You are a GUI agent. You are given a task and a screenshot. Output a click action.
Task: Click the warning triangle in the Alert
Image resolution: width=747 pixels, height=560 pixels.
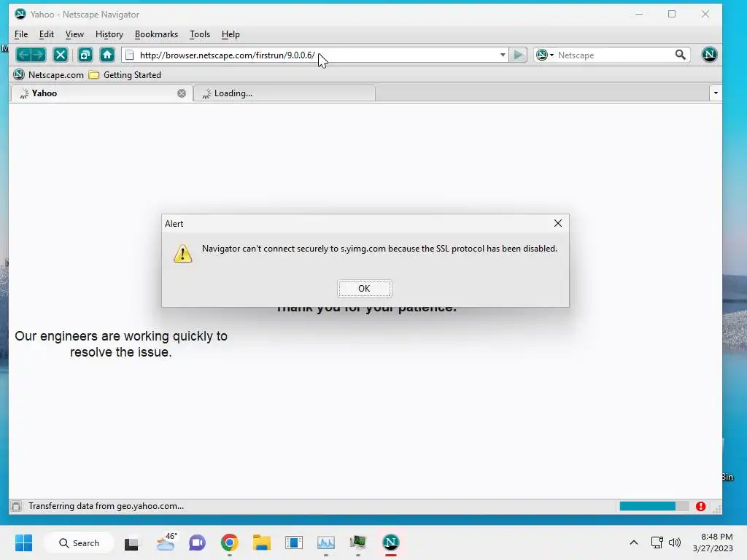(183, 254)
